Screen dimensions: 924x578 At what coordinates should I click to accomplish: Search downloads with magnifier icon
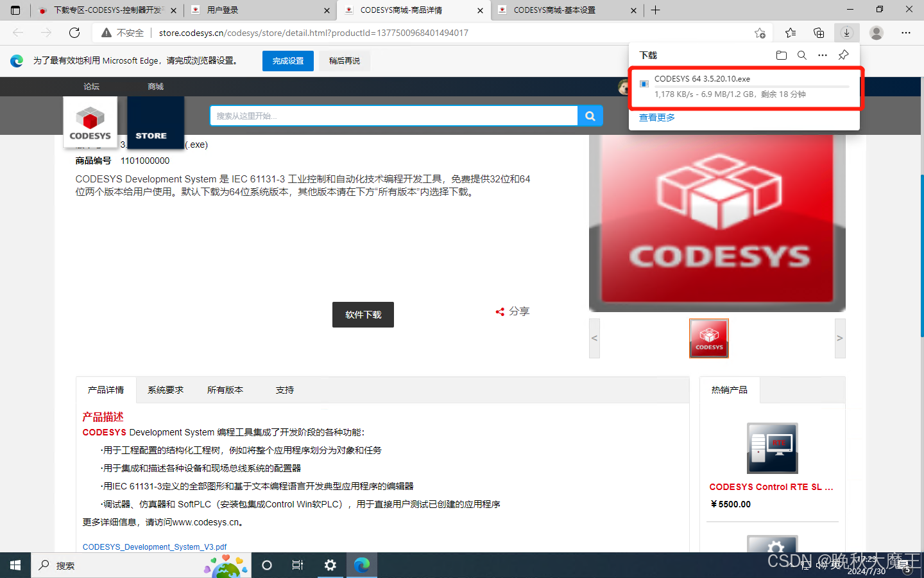(x=802, y=55)
